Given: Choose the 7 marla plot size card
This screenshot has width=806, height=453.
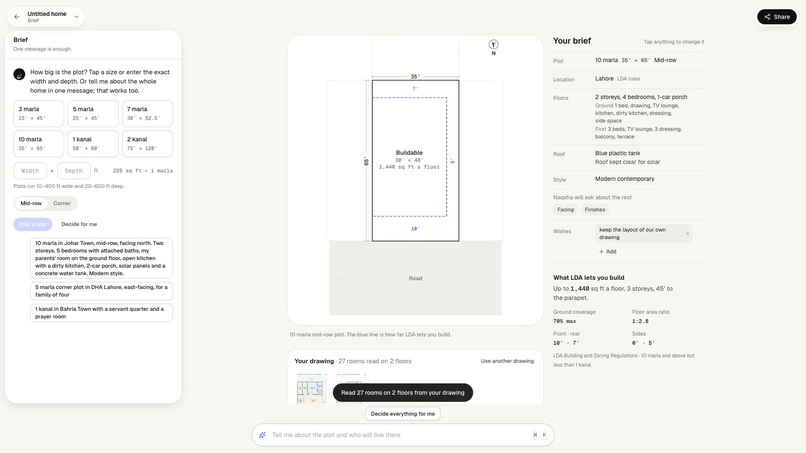Looking at the screenshot, I should 147,113.
